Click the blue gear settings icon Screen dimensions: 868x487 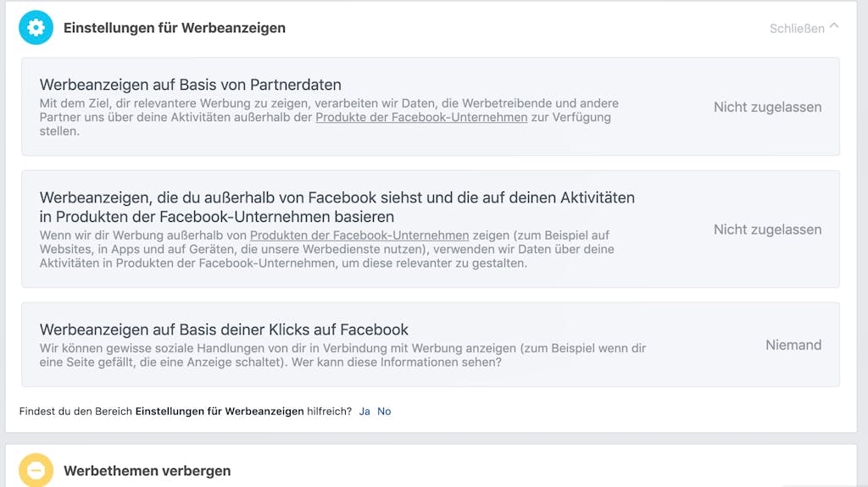[x=36, y=28]
